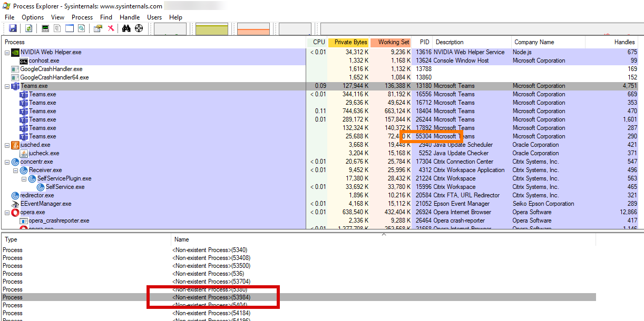
Task: Activate the find window's process target icon
Action: point(139,28)
